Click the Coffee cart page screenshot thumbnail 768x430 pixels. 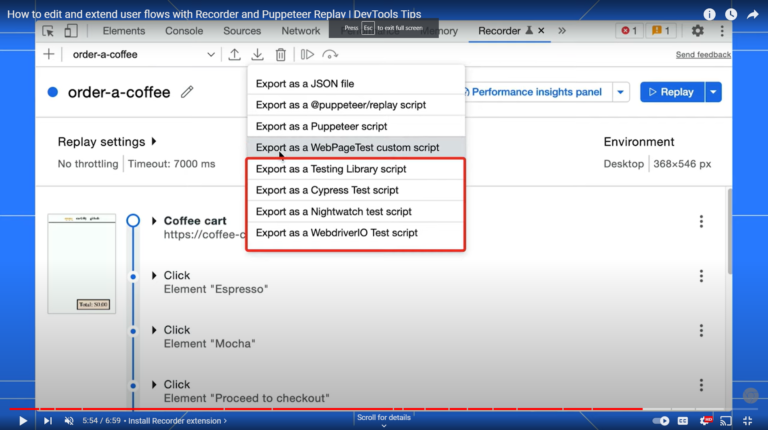coord(82,263)
